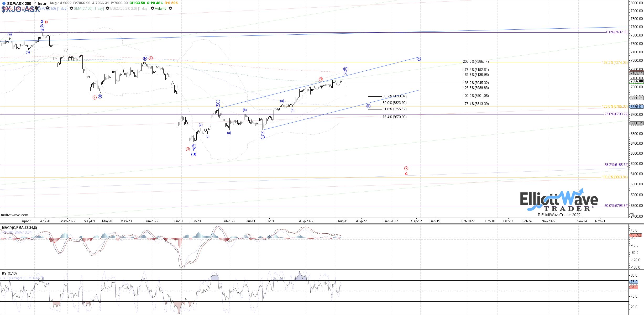Click the orange 100.0%(6063.84) level label
Screen dimensions: 644x315
point(615,177)
